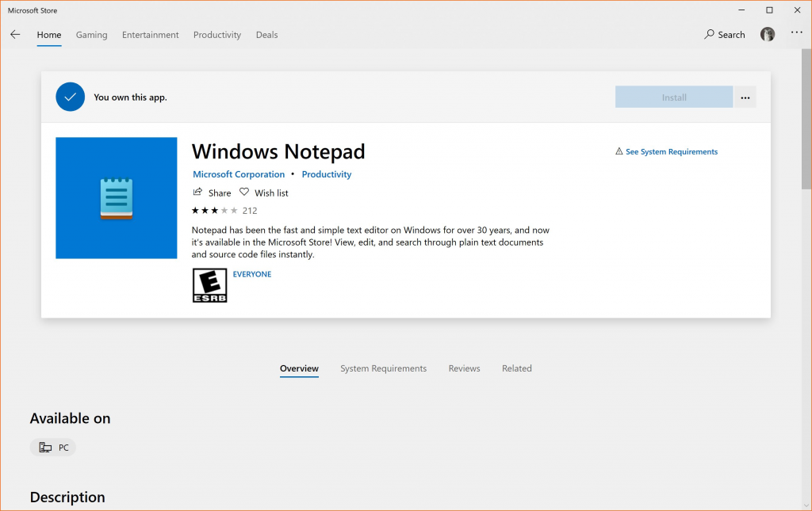Open the Microsoft Corporation publisher link
Image resolution: width=812 pixels, height=511 pixels.
click(239, 174)
